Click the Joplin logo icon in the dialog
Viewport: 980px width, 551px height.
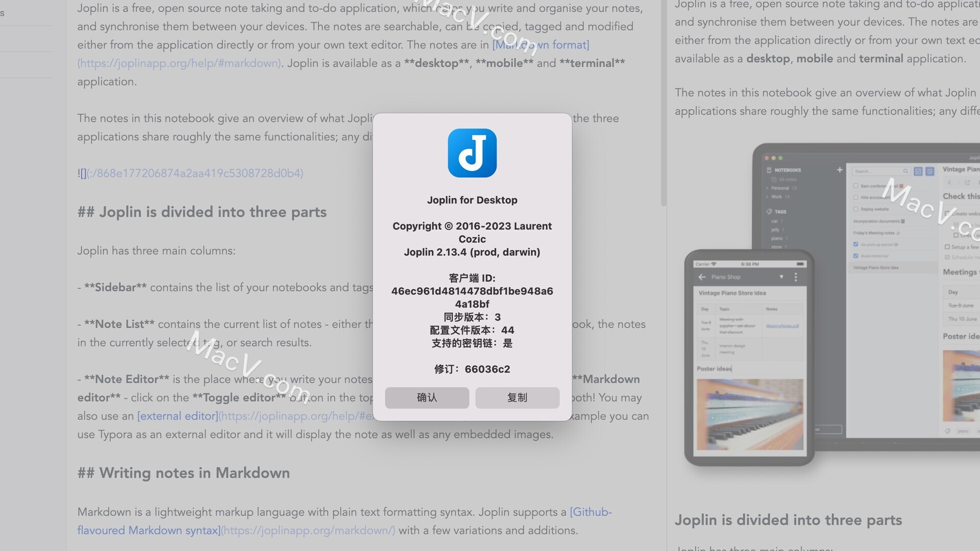[x=472, y=153]
